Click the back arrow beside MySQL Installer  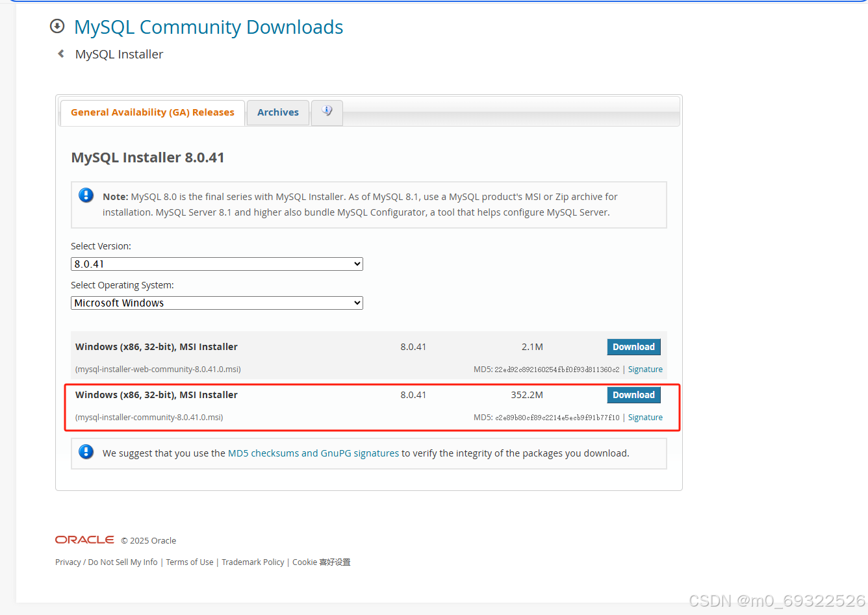pos(61,54)
